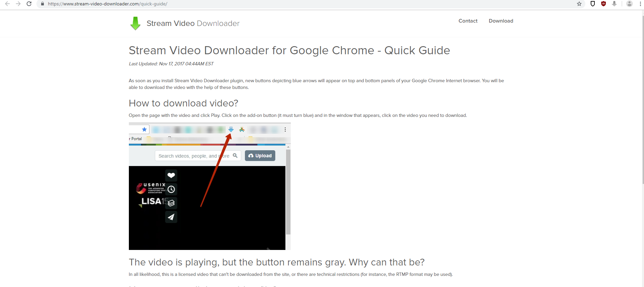Open the Contact page
Viewport: 644px width, 287px height.
click(x=468, y=21)
